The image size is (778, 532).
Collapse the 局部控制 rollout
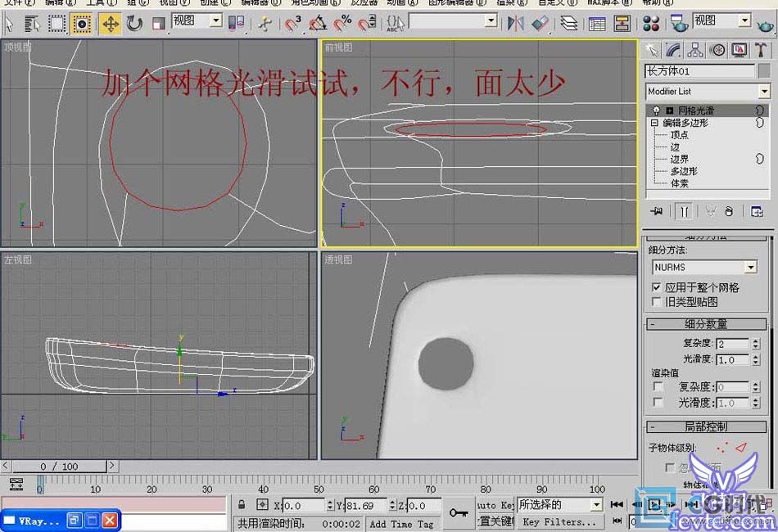706,426
